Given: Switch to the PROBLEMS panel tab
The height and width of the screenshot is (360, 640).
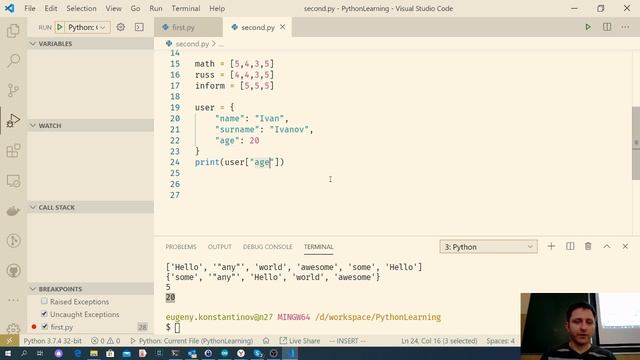Looking at the screenshot, I should 181,247.
